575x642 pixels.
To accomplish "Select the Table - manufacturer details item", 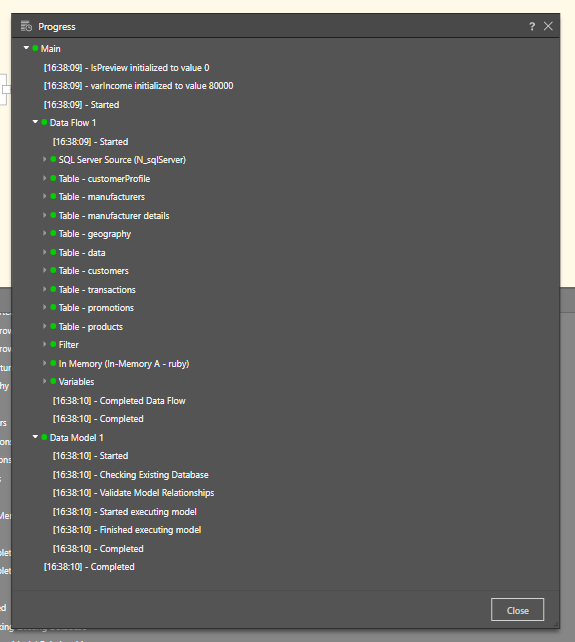I will point(114,216).
